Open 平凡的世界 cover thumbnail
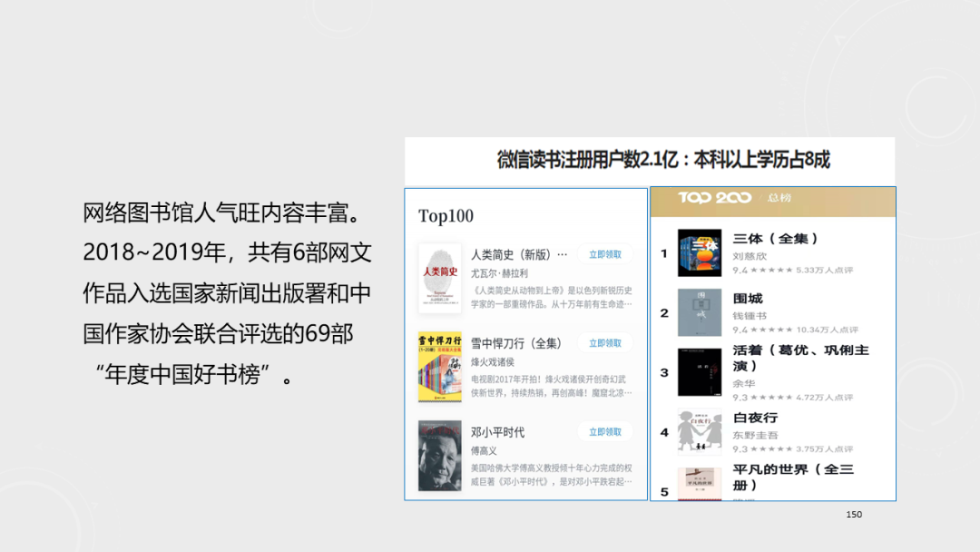 pos(700,484)
